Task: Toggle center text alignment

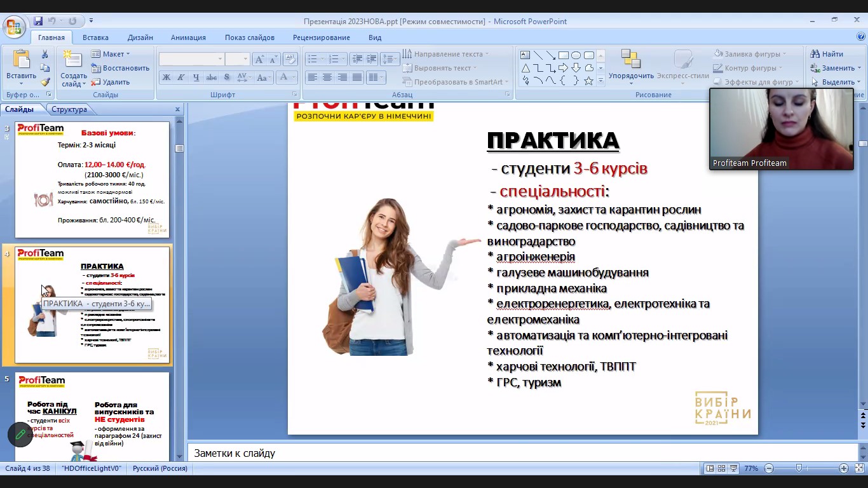Action: [x=327, y=78]
